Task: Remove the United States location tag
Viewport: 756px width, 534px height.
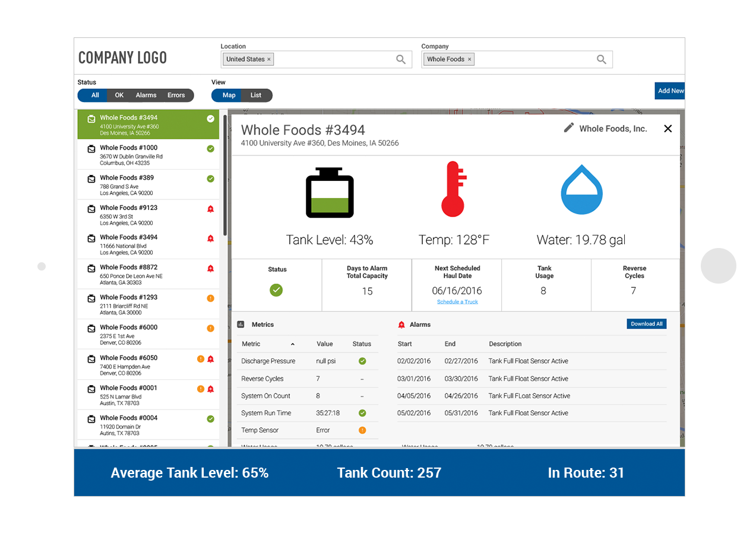Action: coord(269,59)
